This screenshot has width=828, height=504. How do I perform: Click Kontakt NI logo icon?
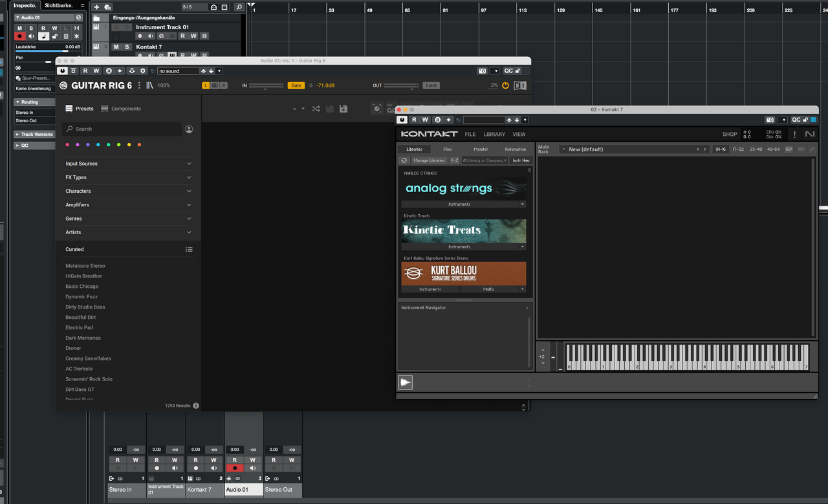click(x=810, y=134)
